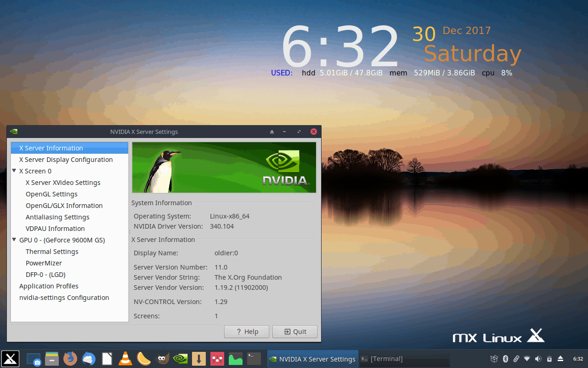Start VLC media player from the taskbar
Image resolution: width=588 pixels, height=368 pixels.
[x=125, y=358]
